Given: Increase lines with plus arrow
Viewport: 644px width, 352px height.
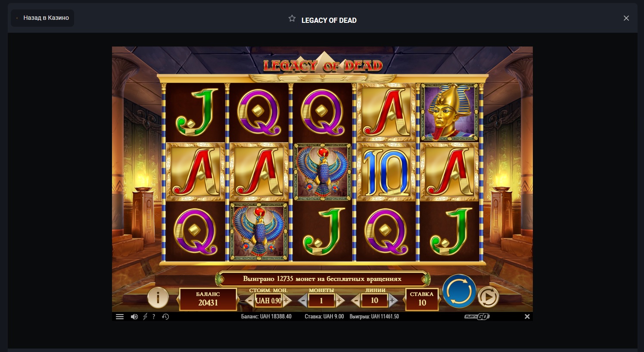Looking at the screenshot, I should [392, 301].
